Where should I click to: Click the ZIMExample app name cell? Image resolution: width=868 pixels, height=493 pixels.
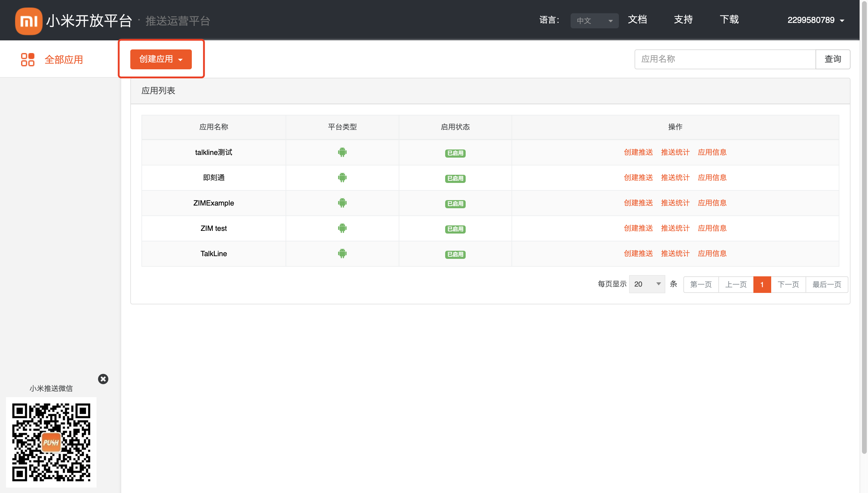tap(214, 203)
